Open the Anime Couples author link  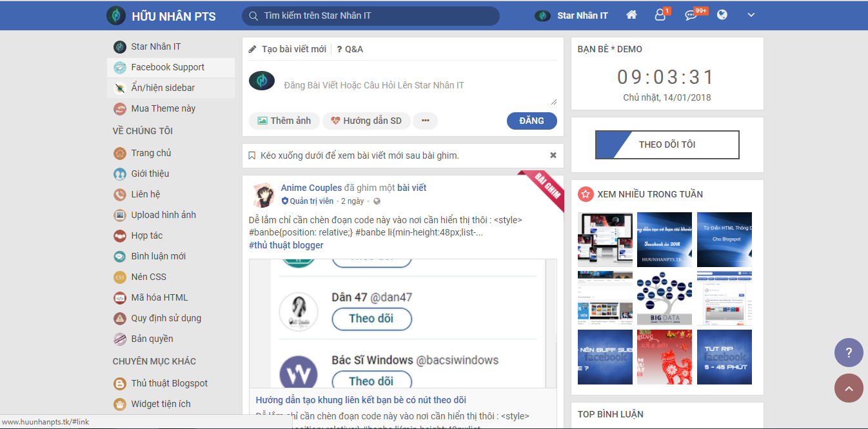pyautogui.click(x=311, y=188)
